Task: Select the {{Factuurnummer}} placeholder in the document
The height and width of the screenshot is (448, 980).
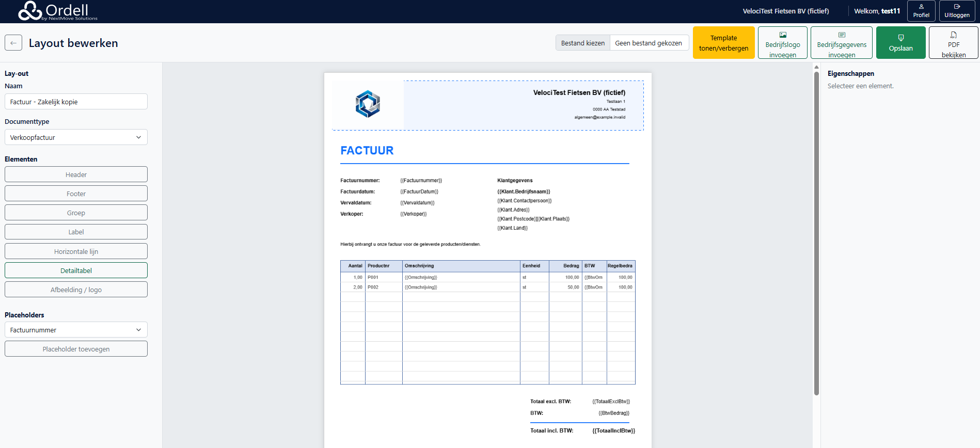Action: pyautogui.click(x=421, y=181)
